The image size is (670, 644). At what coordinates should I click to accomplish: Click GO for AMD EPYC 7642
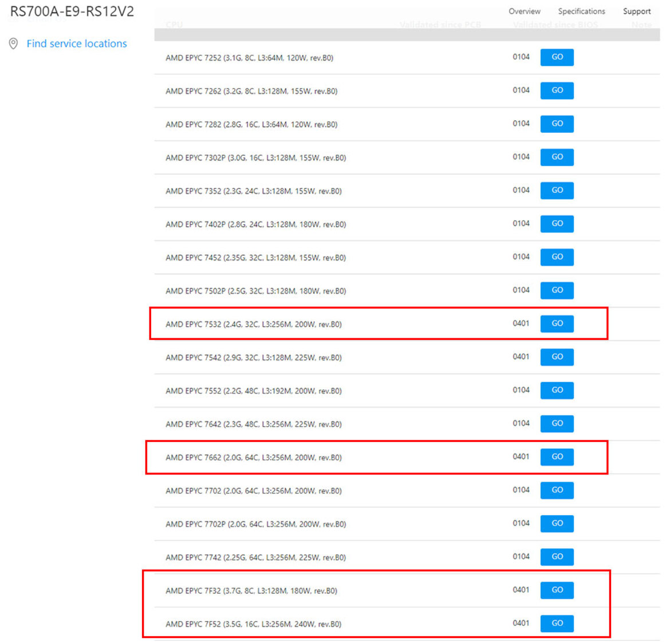click(557, 424)
